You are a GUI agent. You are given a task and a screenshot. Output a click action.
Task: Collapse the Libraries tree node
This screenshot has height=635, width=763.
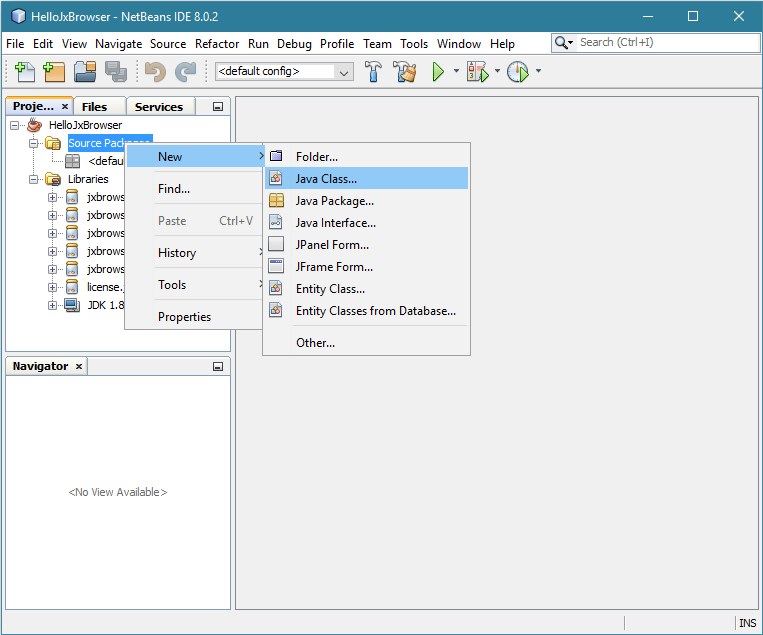(x=34, y=179)
